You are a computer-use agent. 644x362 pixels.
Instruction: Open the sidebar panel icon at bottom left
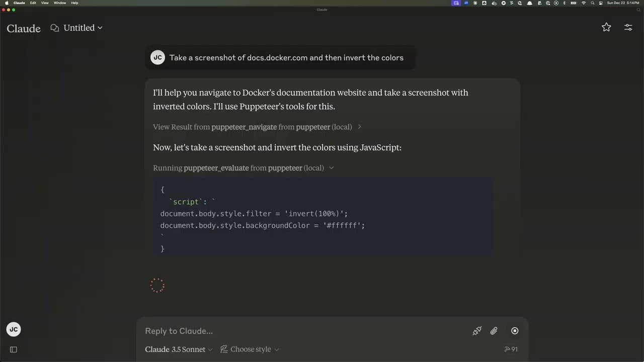point(14,349)
